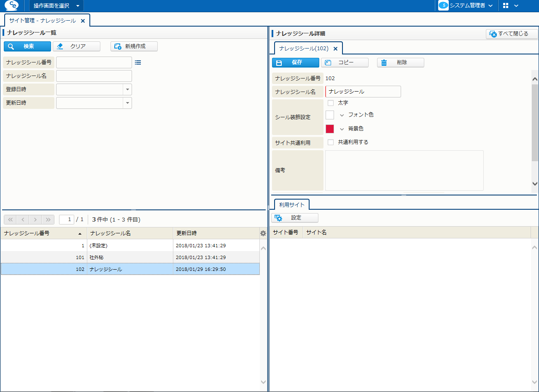Image resolution: width=539 pixels, height=392 pixels.
Task: Select the 利用サイト tab
Action: (291, 205)
